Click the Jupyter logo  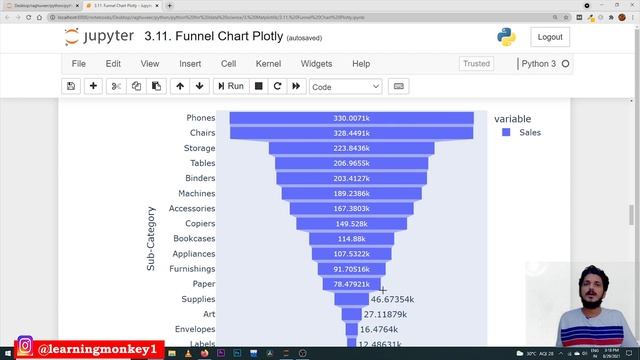[x=99, y=36]
